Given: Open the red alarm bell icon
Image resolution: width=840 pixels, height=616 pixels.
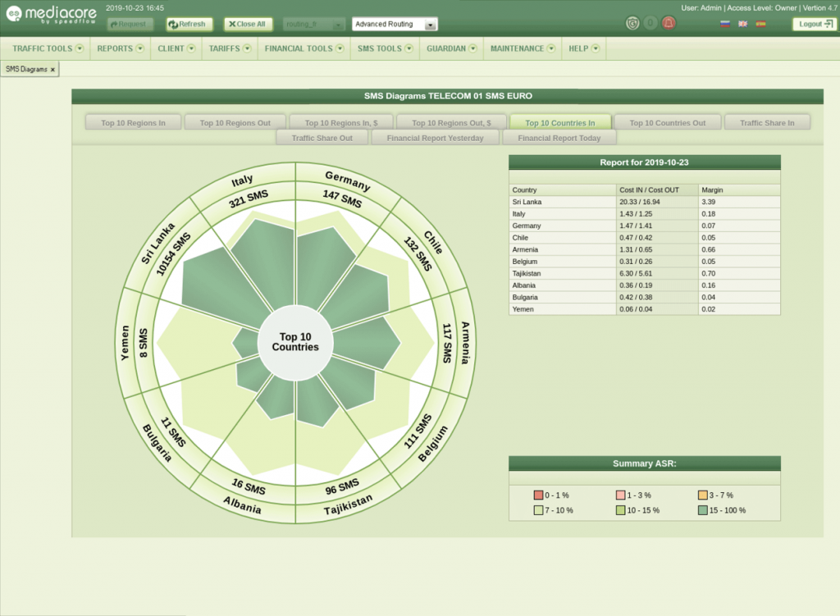Looking at the screenshot, I should [x=669, y=23].
